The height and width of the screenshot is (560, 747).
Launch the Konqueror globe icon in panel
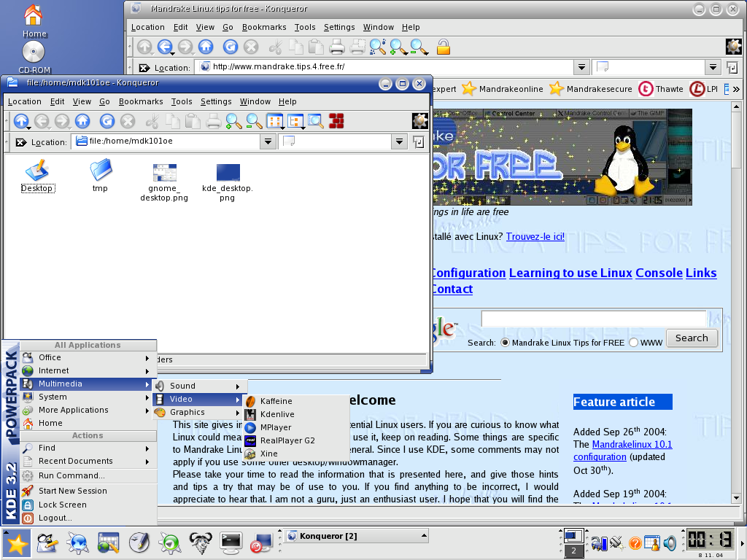click(x=77, y=542)
